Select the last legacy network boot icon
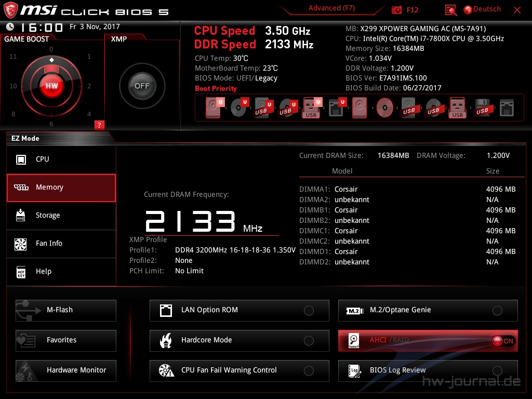532x399 pixels. 507,108
